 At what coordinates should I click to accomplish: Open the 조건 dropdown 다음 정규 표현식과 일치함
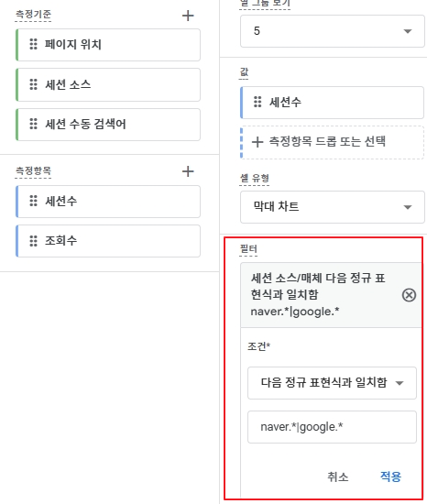pyautogui.click(x=332, y=383)
